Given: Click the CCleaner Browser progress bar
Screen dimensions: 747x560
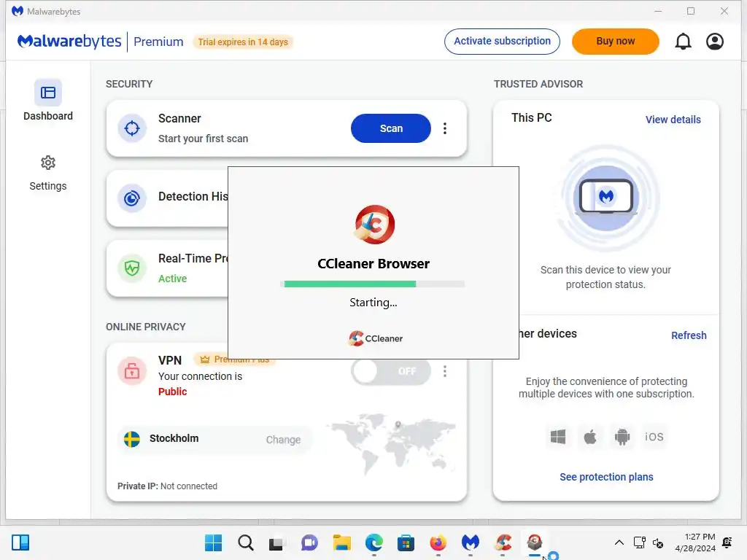Looking at the screenshot, I should [373, 284].
